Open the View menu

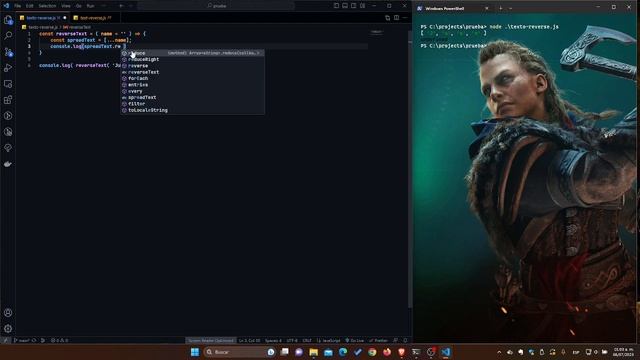pos(66,6)
